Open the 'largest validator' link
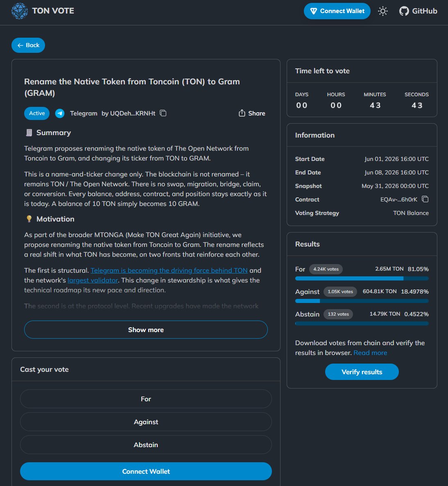Image resolution: width=448 pixels, height=486 pixels. click(93, 280)
